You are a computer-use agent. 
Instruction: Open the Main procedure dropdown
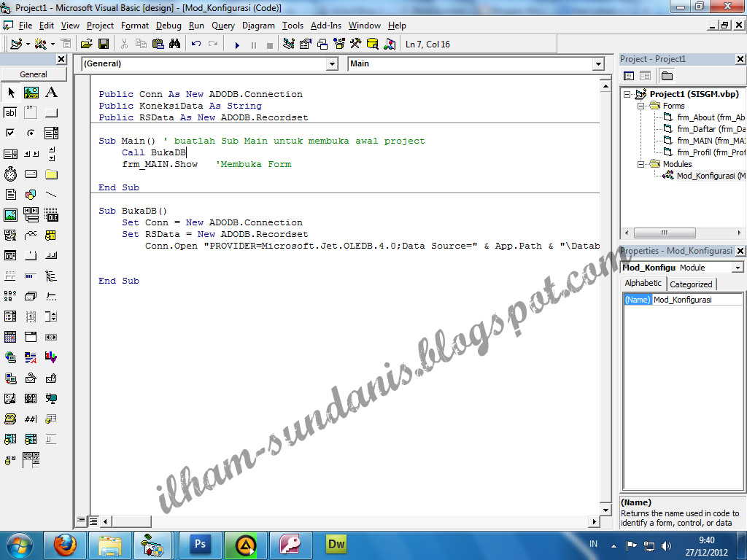pyautogui.click(x=598, y=64)
